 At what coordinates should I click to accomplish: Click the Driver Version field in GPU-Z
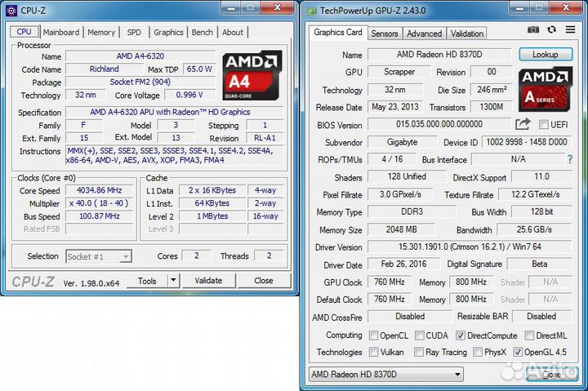470,247
